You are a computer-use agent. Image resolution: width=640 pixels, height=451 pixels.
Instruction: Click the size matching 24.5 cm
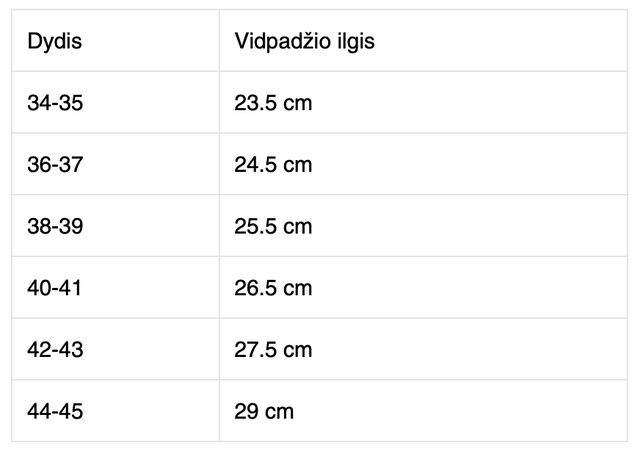56,164
